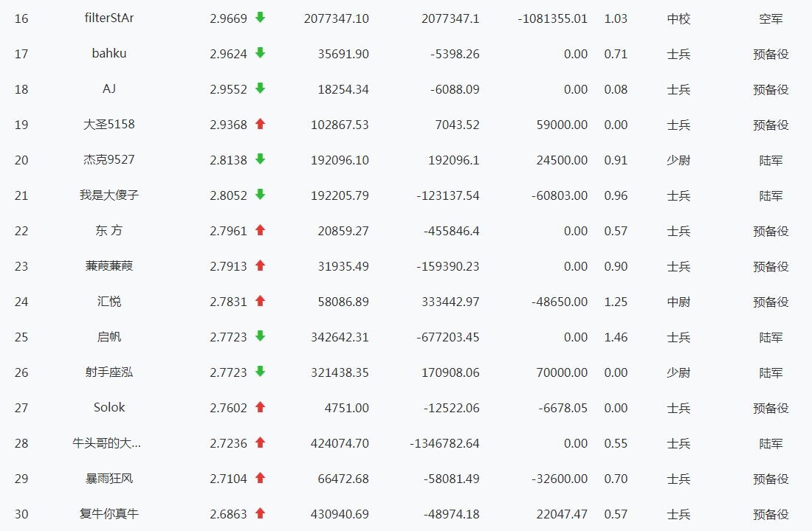Viewport: 812px width, 531px height.
Task: Click rank number 30 cell
Action: (21, 514)
